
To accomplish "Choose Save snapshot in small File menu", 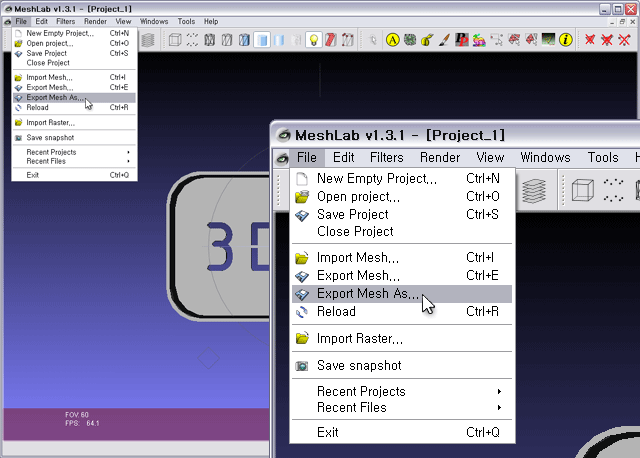I will tap(74, 138).
